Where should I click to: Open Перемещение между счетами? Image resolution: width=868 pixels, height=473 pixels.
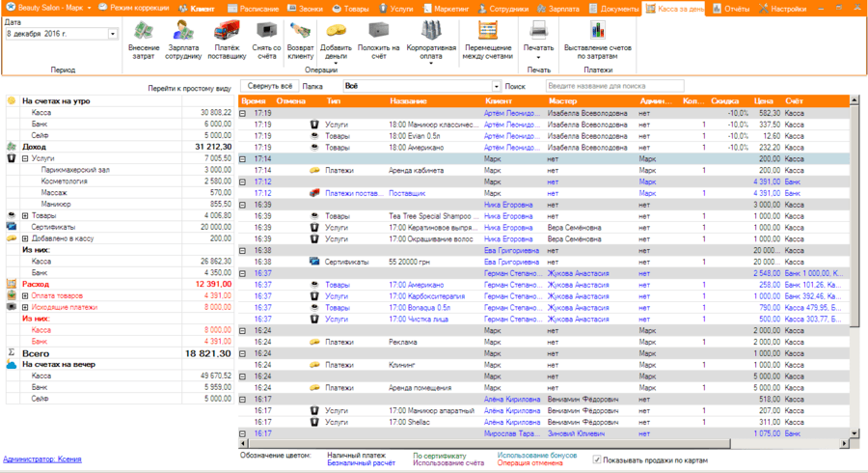[x=488, y=41]
